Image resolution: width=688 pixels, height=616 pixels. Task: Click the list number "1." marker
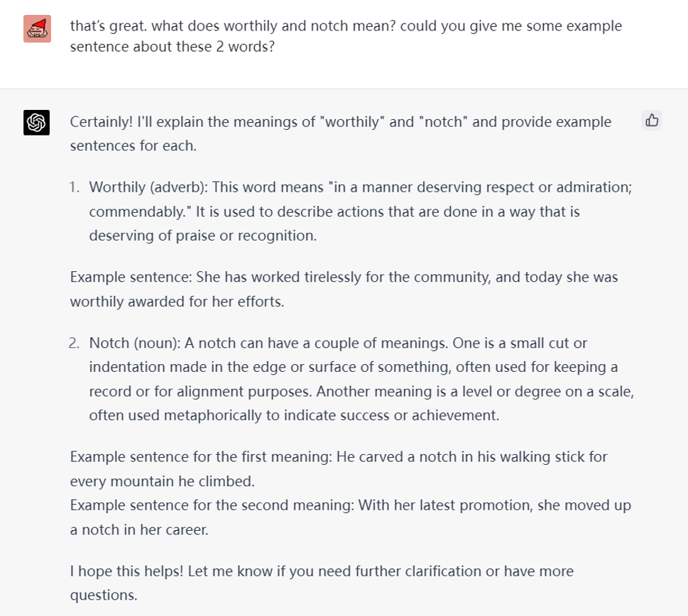(x=75, y=187)
